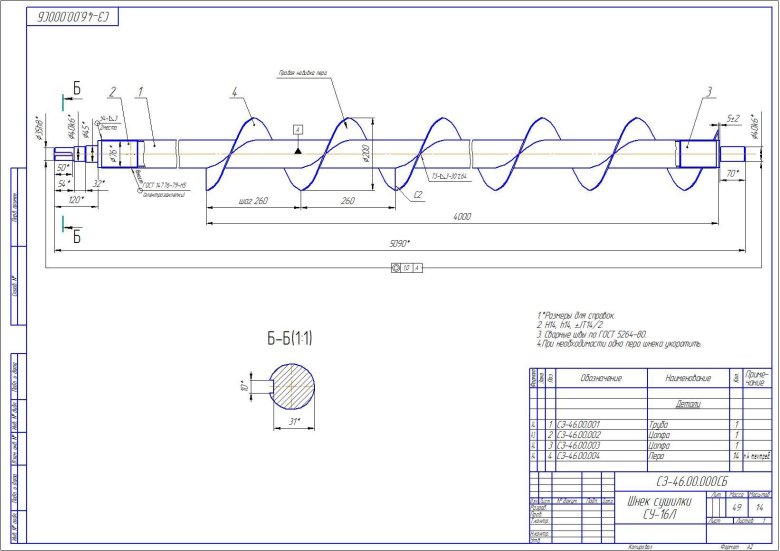Click the 'Шнек сушилки СУ-16Л' title text

point(654,506)
